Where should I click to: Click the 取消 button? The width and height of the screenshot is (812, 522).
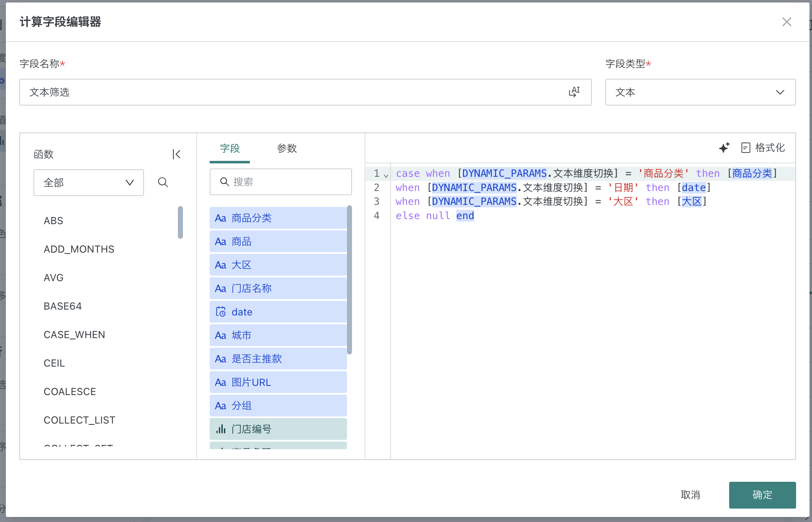[x=690, y=495]
